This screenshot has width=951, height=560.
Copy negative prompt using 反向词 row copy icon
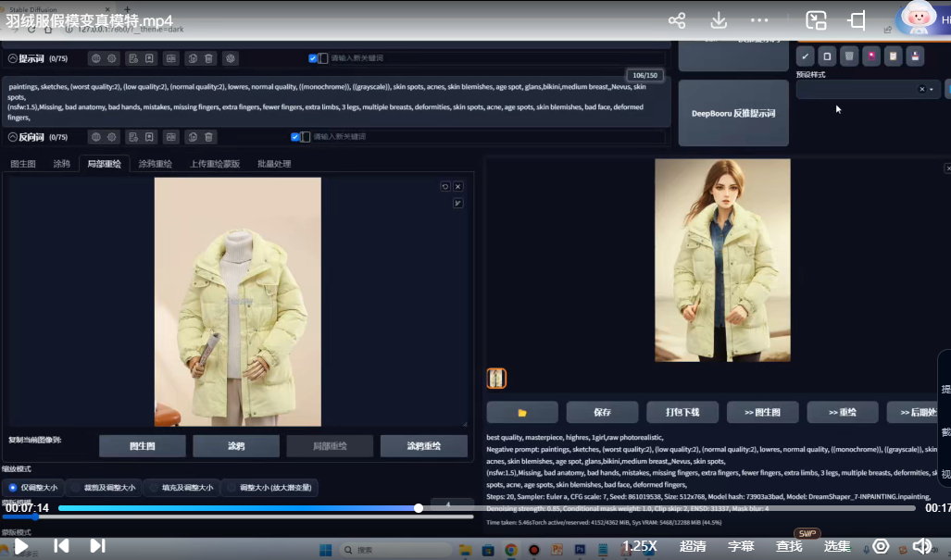[x=193, y=137]
